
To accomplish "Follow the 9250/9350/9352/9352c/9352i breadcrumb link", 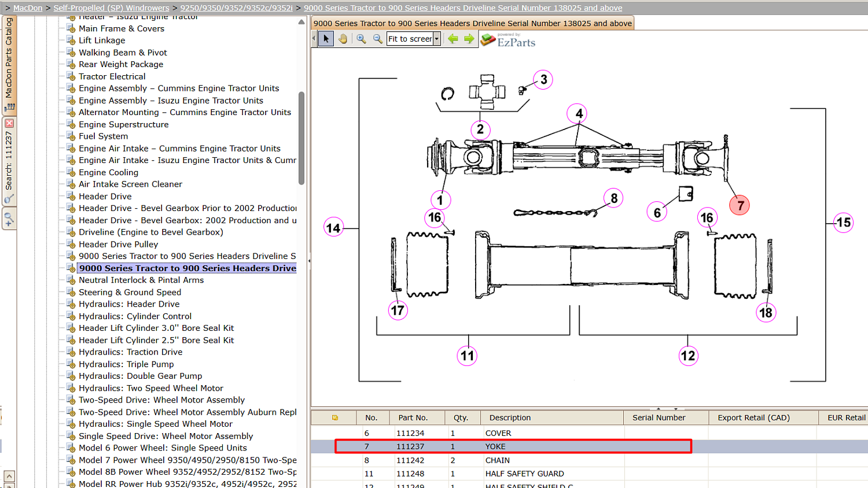I will click(x=236, y=8).
